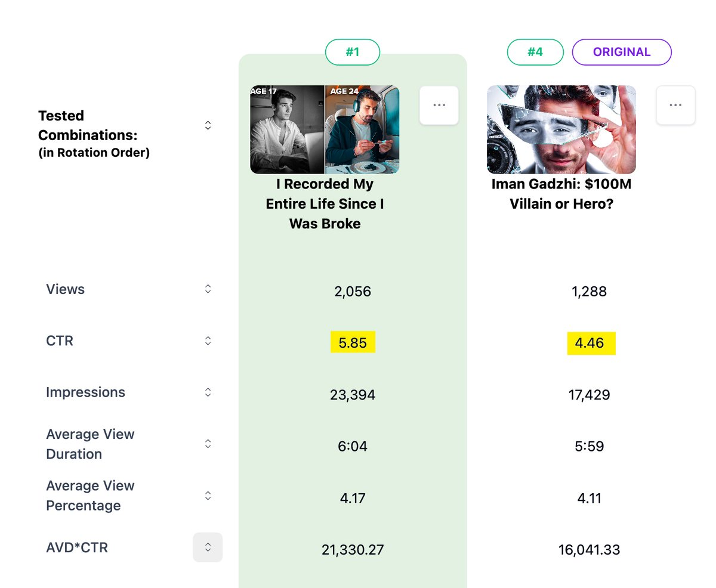Sort by Average View Percentage arrows

(x=208, y=496)
